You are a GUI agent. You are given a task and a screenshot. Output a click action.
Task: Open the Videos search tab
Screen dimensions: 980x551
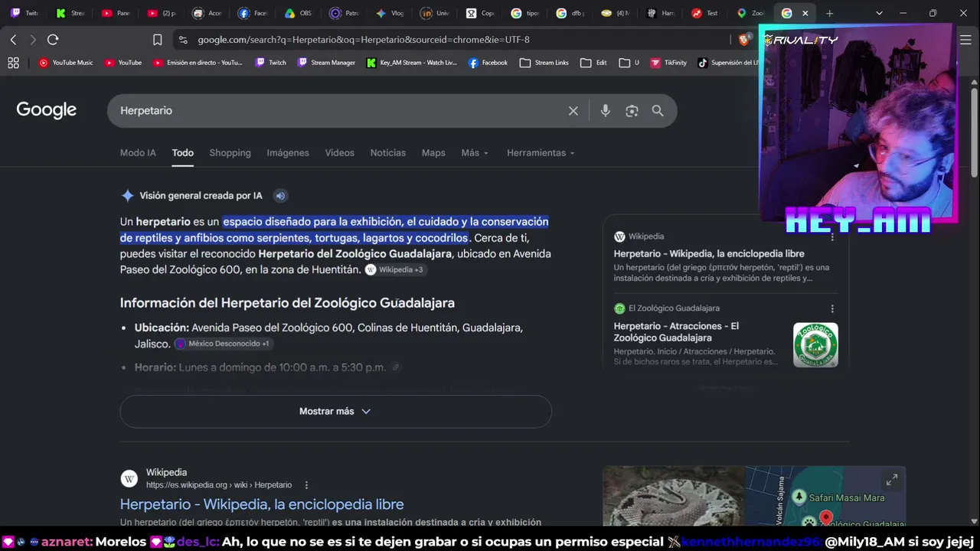(340, 153)
